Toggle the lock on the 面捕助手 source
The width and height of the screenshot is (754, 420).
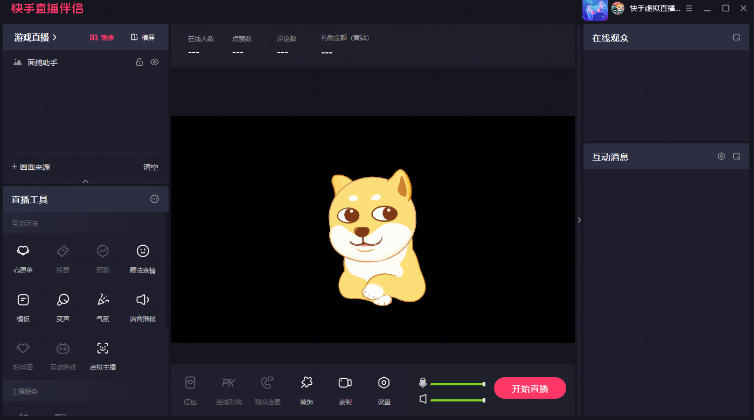tap(139, 62)
